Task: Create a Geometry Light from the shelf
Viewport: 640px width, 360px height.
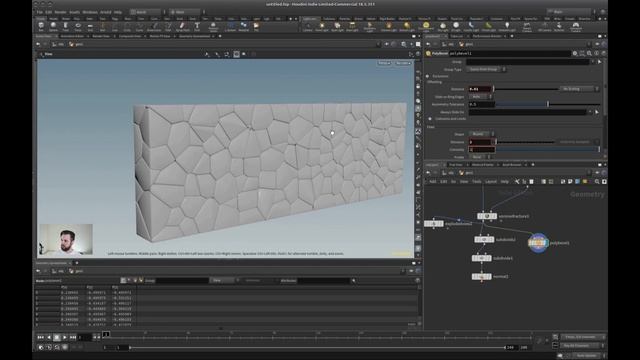Action: (369, 27)
